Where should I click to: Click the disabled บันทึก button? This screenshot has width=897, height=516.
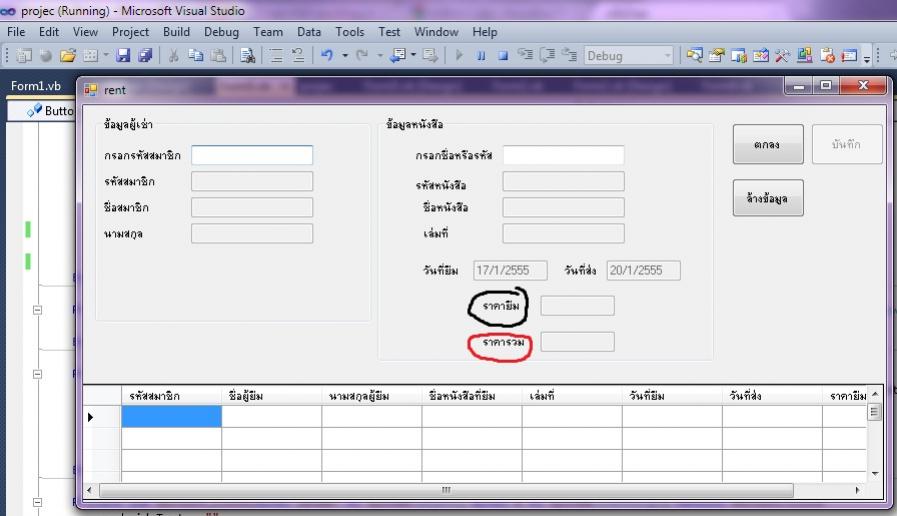[847, 144]
